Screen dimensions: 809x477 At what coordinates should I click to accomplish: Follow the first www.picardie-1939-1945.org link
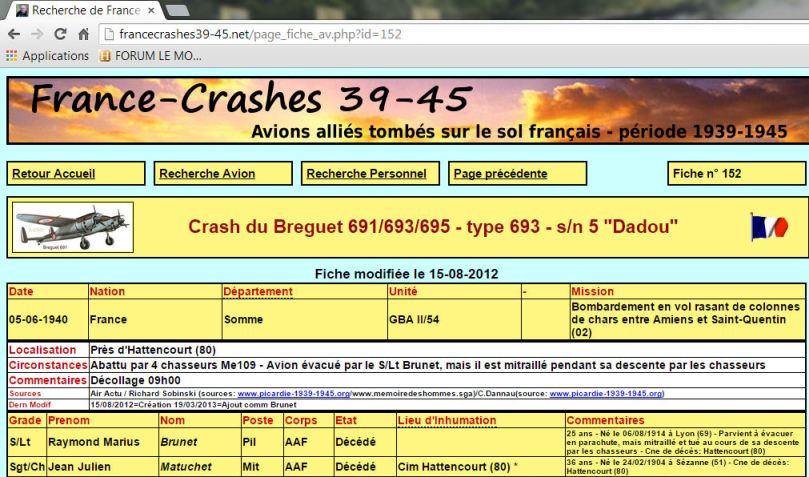point(294,393)
